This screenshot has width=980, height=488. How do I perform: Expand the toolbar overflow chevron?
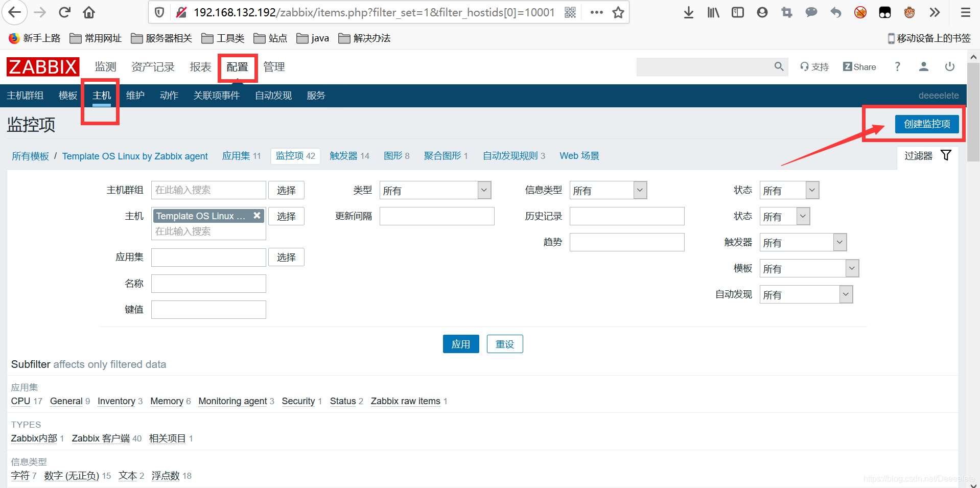click(935, 12)
